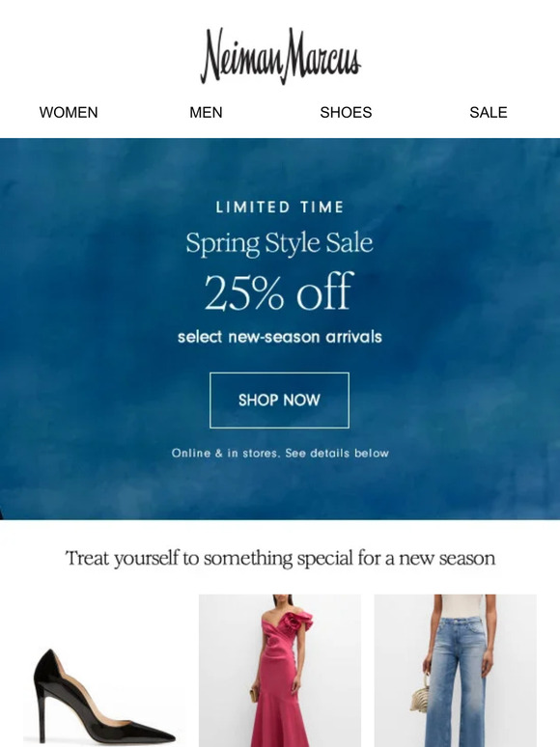Go to the SHOES section

346,112
